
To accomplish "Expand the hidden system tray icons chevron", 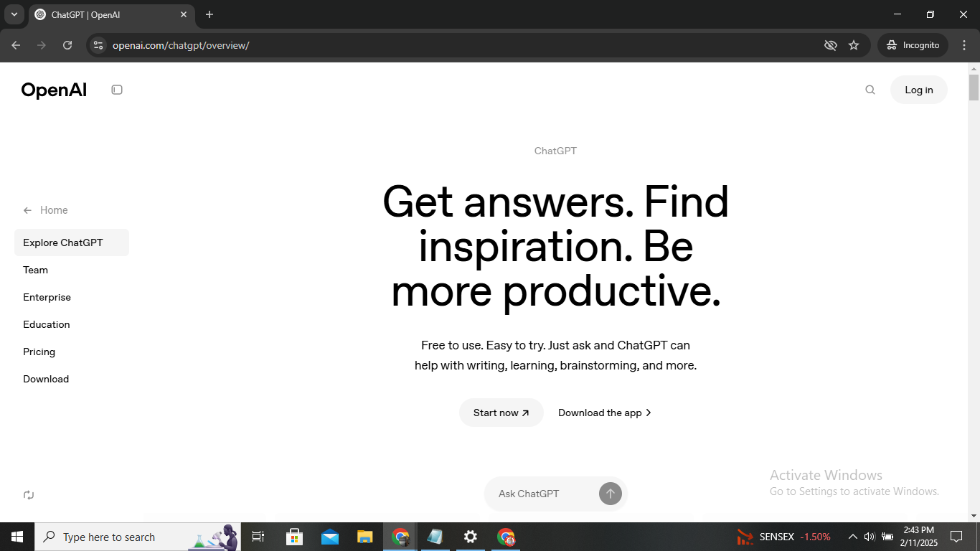I will (853, 537).
